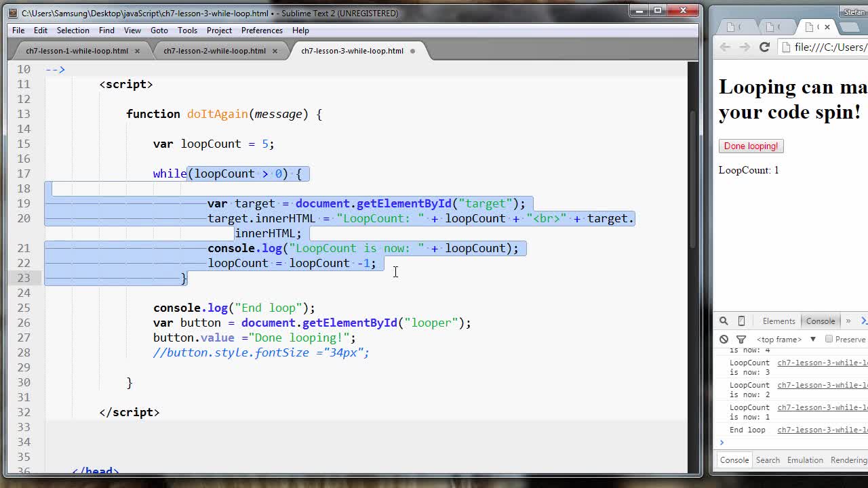
Task: Open the Selection menu
Action: 73,30
